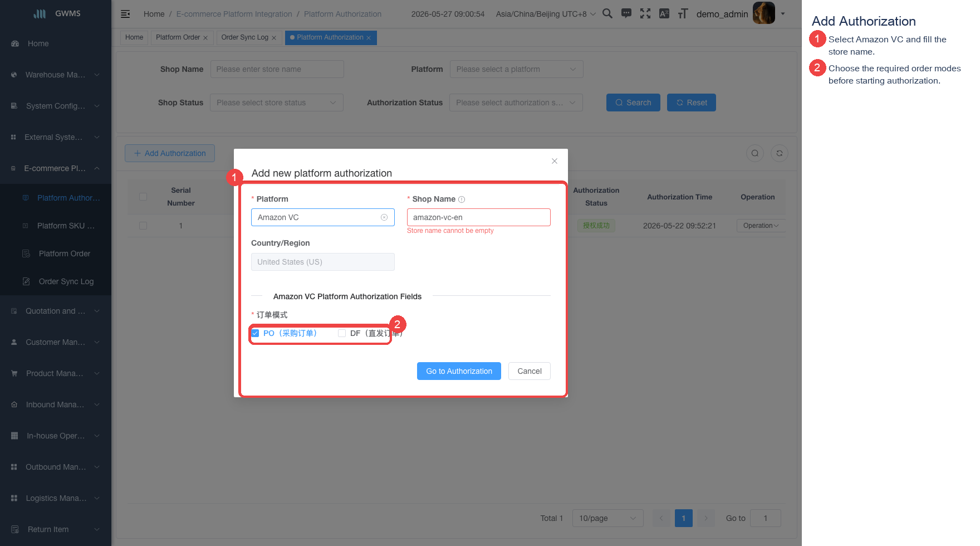Open the 10/page size dropdown
980x546 pixels.
pos(608,518)
